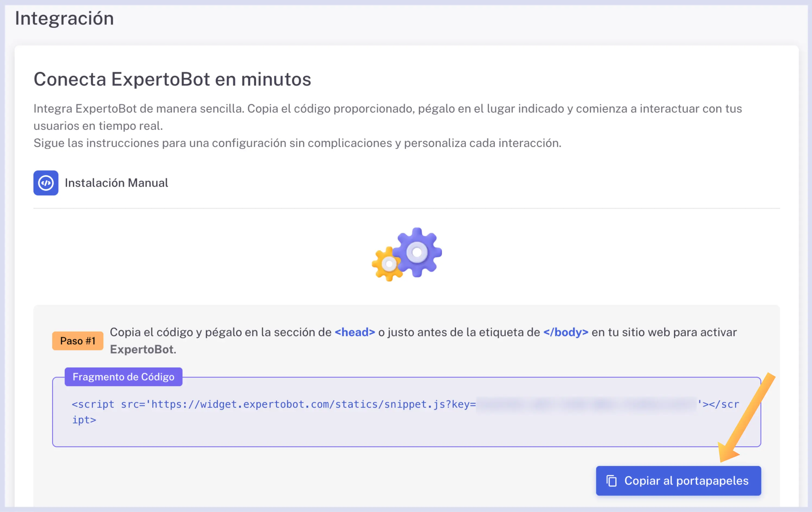Click the 'Integra ExpertoBot de manera sencilla' paragraph
This screenshot has height=512, width=812.
click(388, 117)
